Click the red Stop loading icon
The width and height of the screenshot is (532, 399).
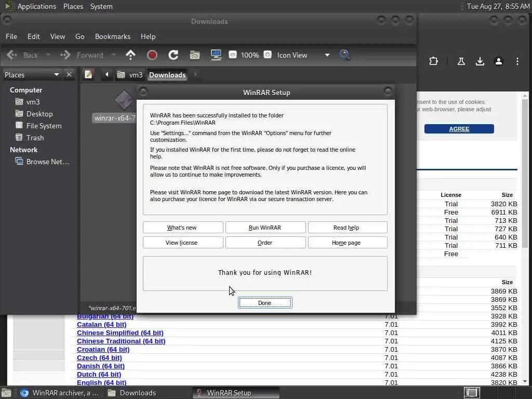tap(152, 55)
